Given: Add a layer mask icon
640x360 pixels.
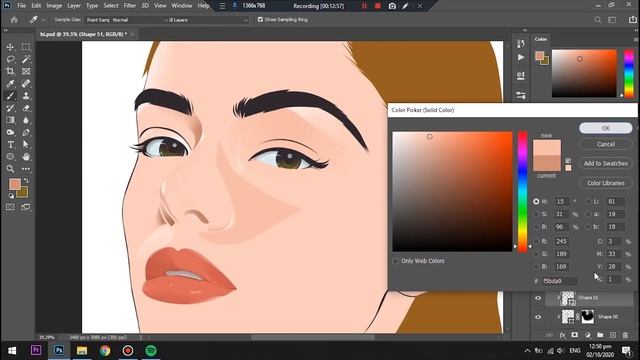Looking at the screenshot, I should pos(575,335).
